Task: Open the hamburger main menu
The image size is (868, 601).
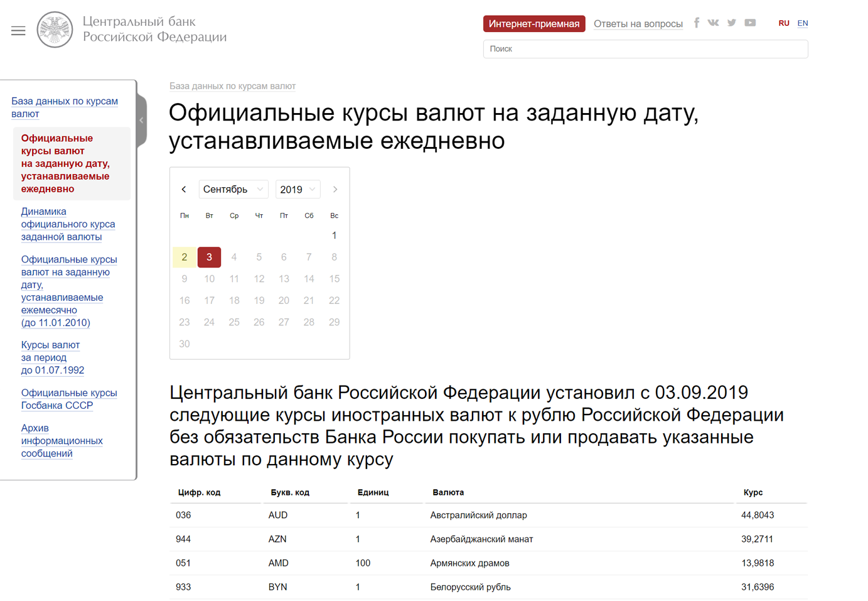Action: (18, 31)
